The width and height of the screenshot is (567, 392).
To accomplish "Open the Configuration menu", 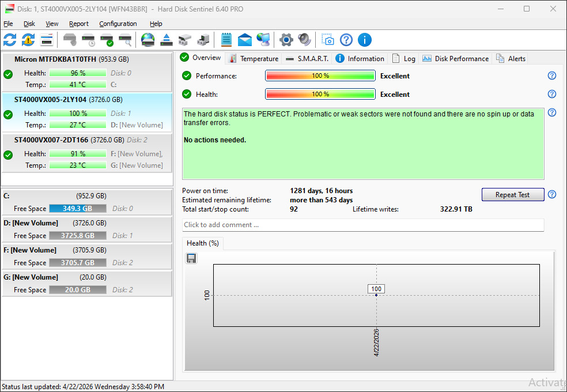I will [x=118, y=24].
